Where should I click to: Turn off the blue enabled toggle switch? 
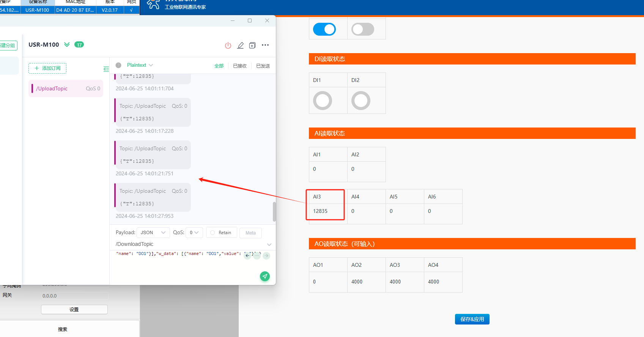click(x=324, y=29)
